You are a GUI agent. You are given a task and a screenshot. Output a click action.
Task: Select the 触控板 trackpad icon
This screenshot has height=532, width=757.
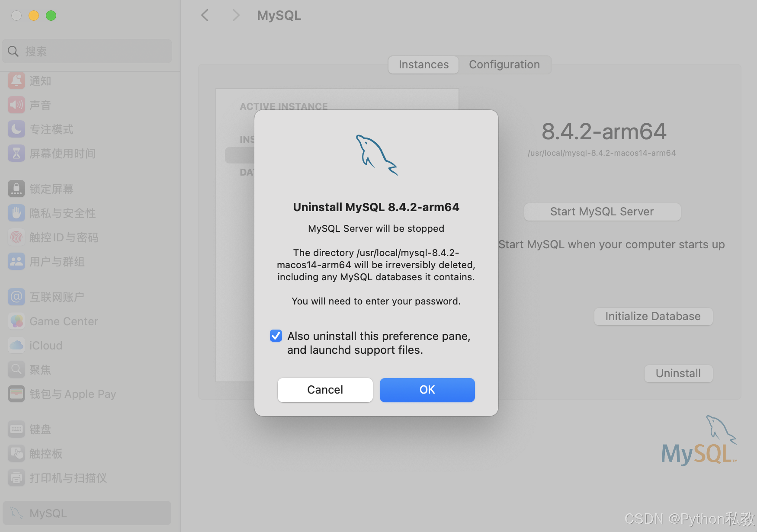16,454
